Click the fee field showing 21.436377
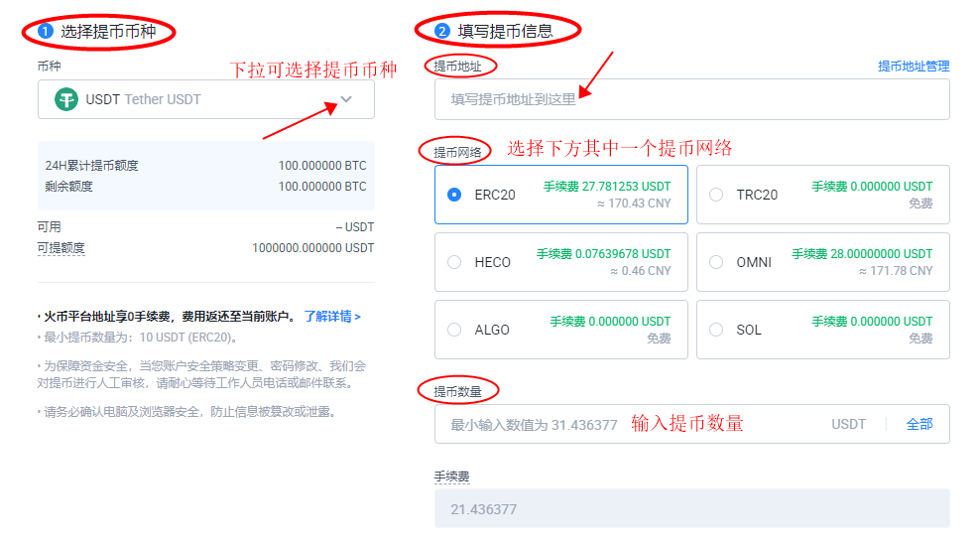This screenshot has width=980, height=547. [692, 509]
